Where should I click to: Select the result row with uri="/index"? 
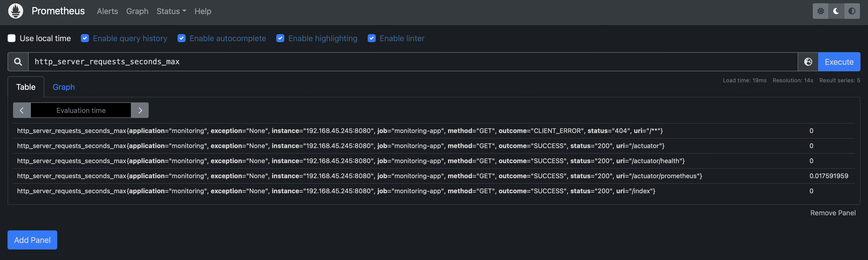coord(434,191)
